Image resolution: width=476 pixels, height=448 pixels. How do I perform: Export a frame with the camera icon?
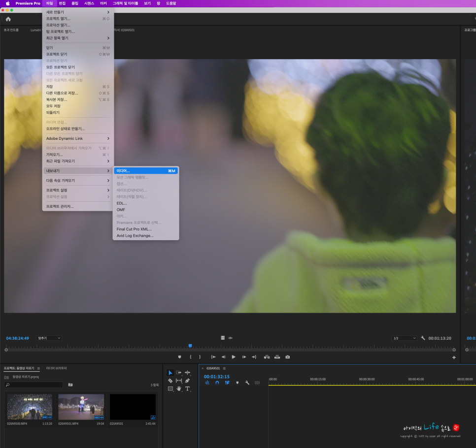(288, 357)
